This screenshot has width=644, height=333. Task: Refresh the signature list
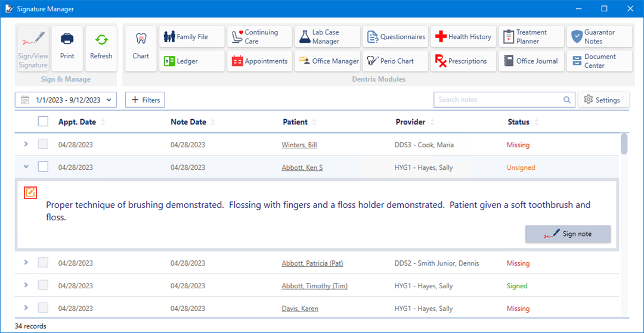click(x=101, y=48)
